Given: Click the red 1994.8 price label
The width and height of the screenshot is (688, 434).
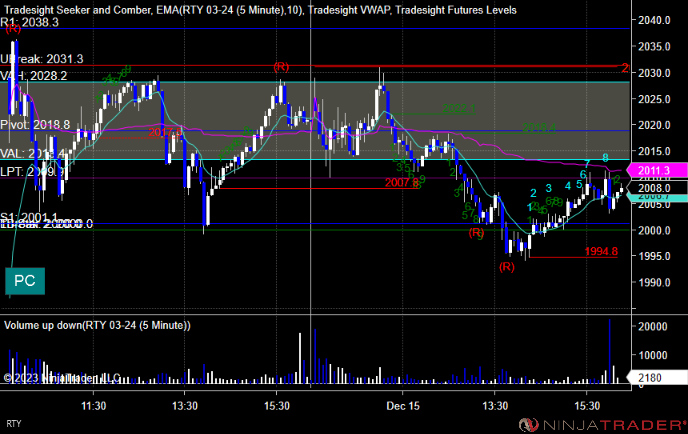Looking at the screenshot, I should [602, 251].
